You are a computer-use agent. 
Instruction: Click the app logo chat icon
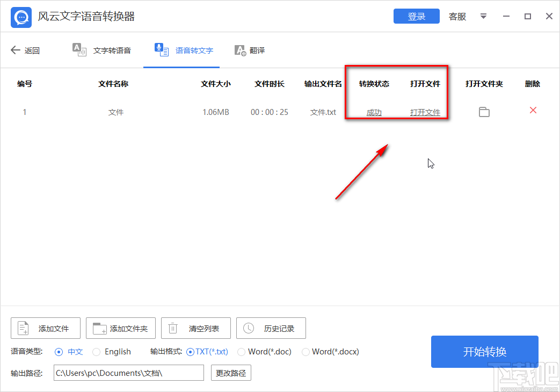click(20, 17)
